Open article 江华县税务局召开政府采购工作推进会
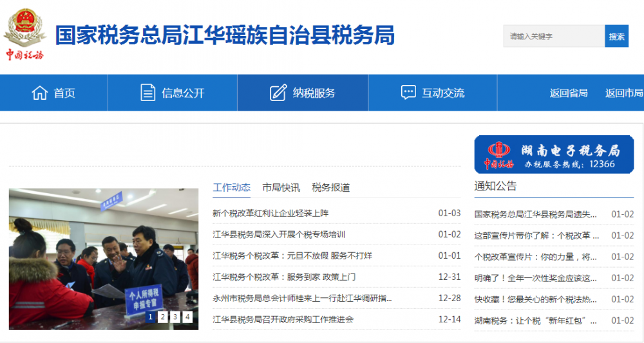Viewport: 644px width, 343px height. coord(283,319)
